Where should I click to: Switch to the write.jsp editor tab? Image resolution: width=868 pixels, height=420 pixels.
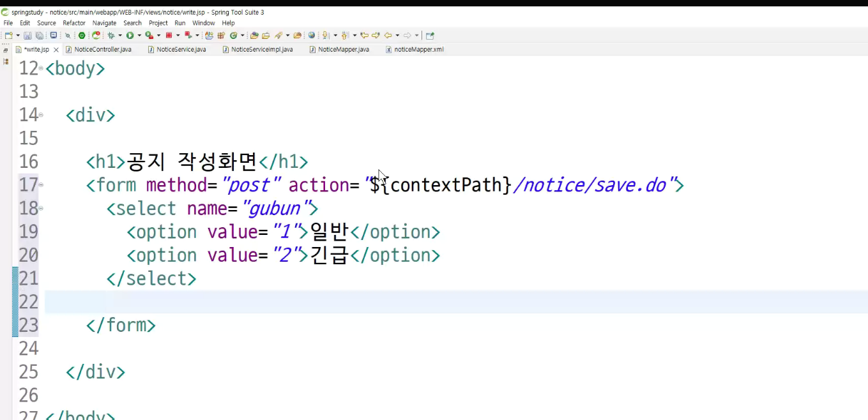point(36,49)
